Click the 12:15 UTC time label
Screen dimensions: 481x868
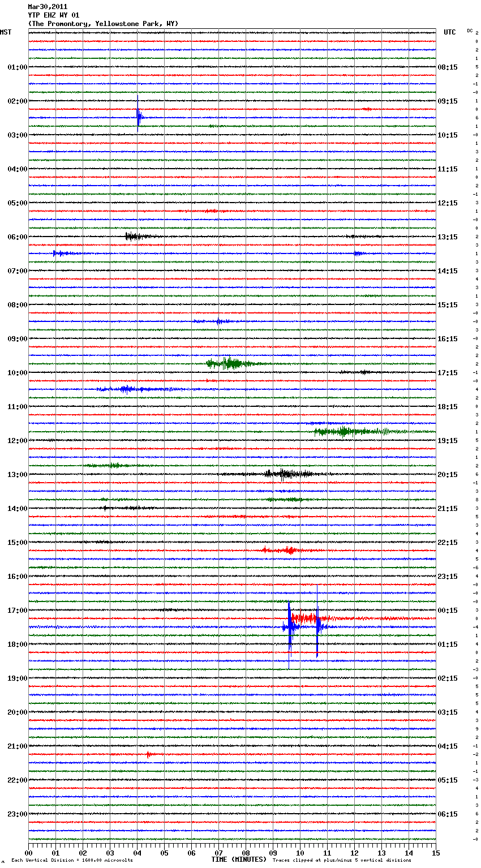point(448,203)
